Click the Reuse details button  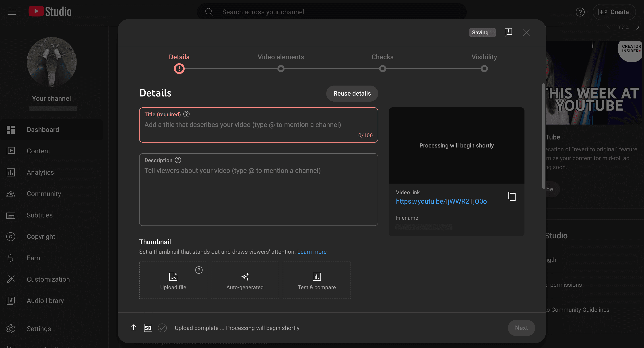(x=352, y=93)
